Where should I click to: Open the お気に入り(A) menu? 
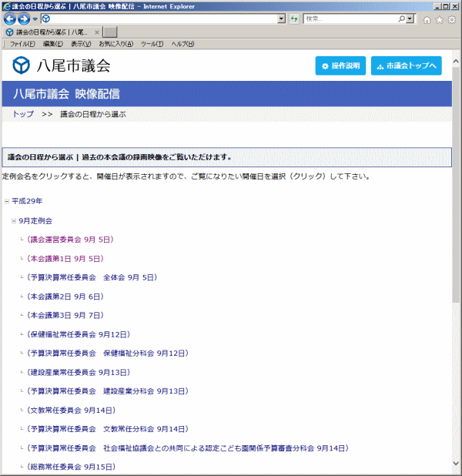(116, 44)
